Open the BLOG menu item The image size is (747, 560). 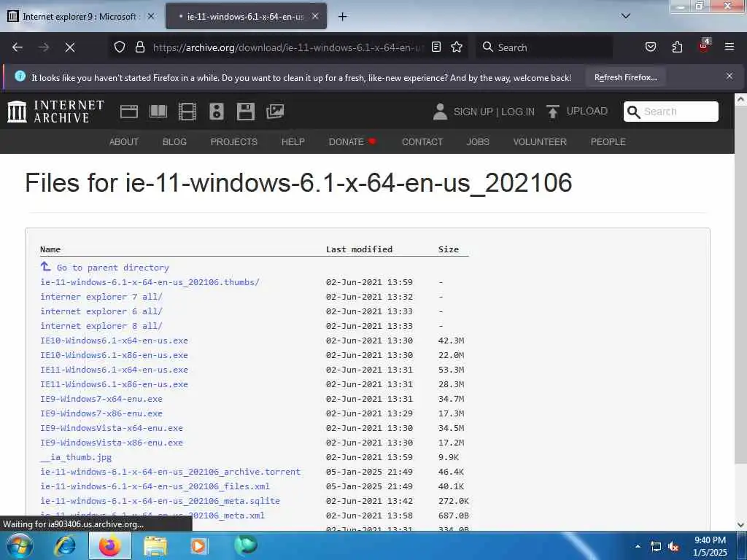(174, 142)
